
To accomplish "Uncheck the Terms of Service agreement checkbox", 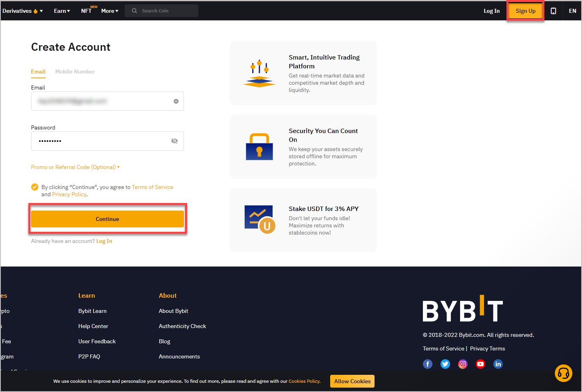I will pyautogui.click(x=35, y=187).
